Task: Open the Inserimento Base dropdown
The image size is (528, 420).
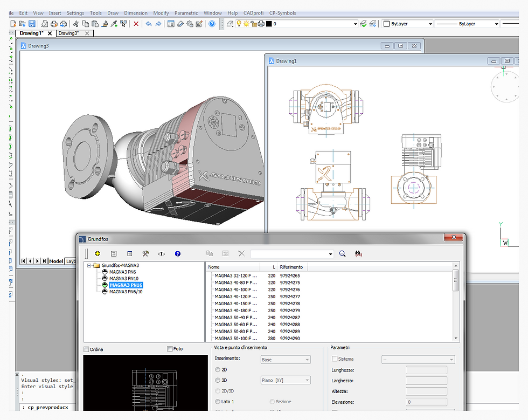Action: click(x=286, y=360)
